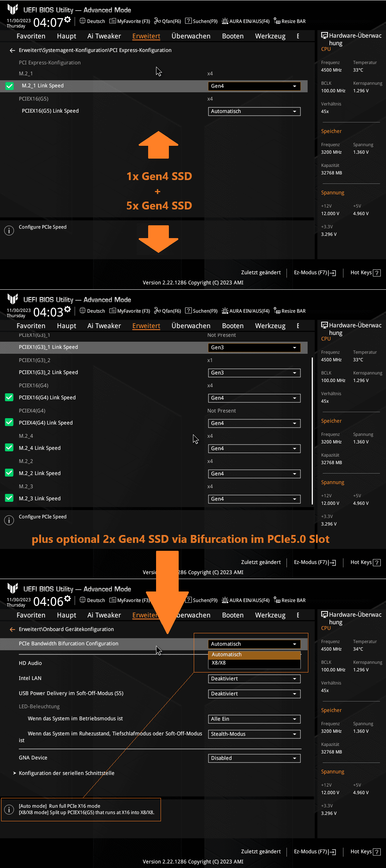This screenshot has height=868, width=386.
Task: Toggle the AURA EIN/AUS(F4) icon in the 04:03 screen
Action: pyautogui.click(x=225, y=311)
